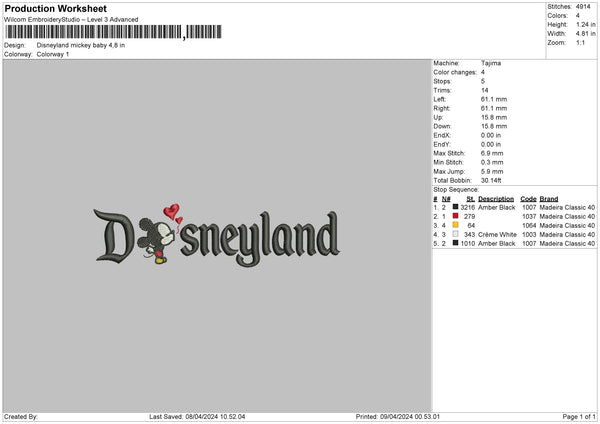Click the "Description" column header
This screenshot has height=424, width=600.
point(496,199)
